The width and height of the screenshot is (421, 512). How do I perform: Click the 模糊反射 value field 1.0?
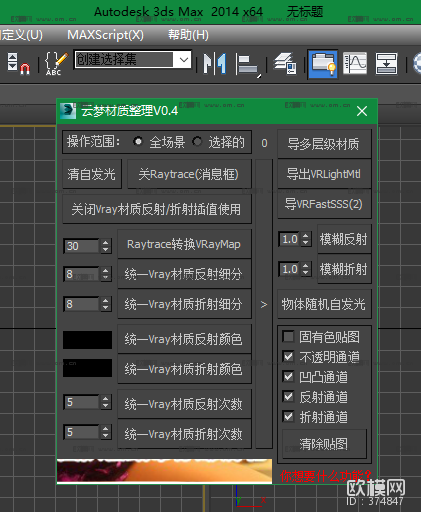click(x=289, y=239)
